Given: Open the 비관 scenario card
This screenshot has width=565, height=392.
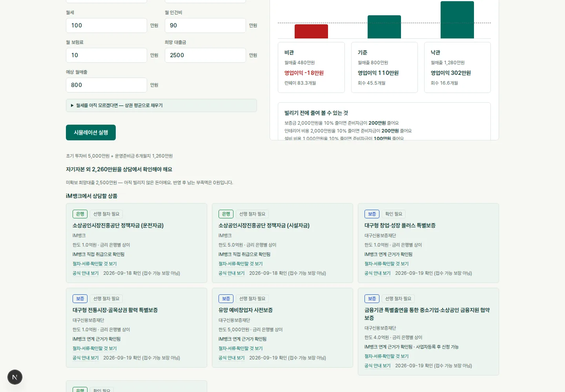Looking at the screenshot, I should coord(311,67).
